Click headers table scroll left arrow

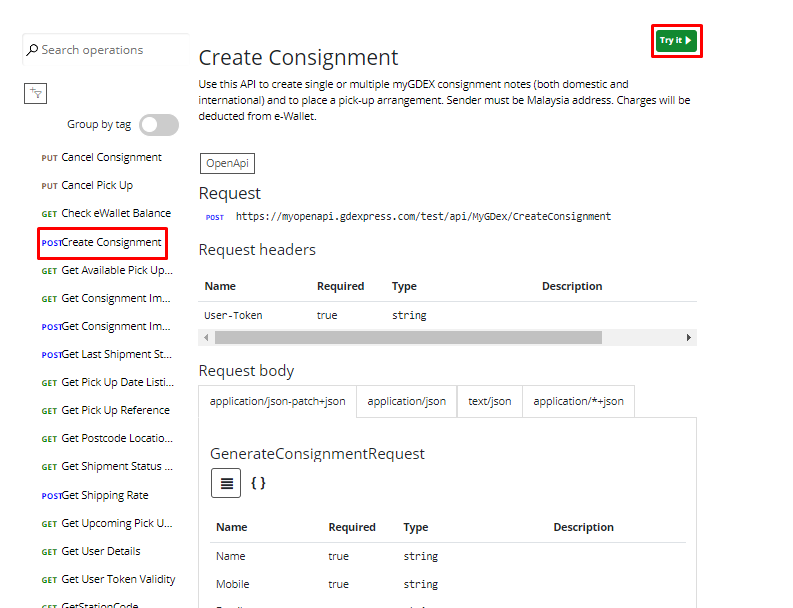[x=206, y=337]
